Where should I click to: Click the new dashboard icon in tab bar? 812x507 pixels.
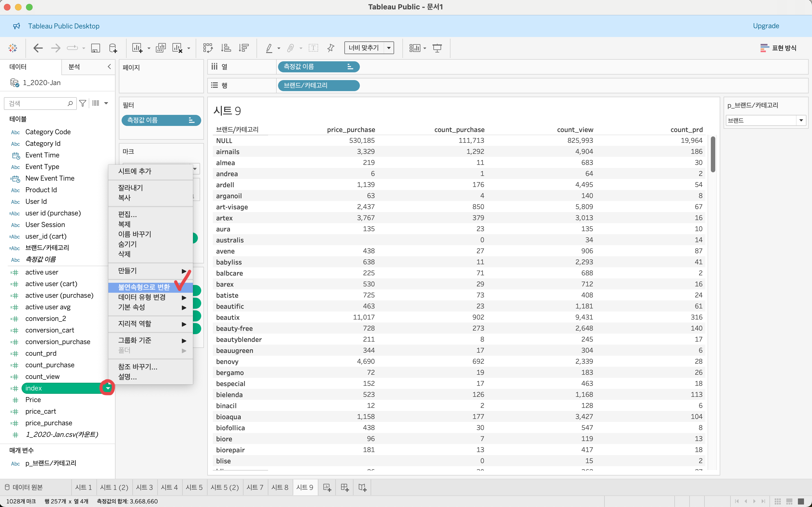345,487
